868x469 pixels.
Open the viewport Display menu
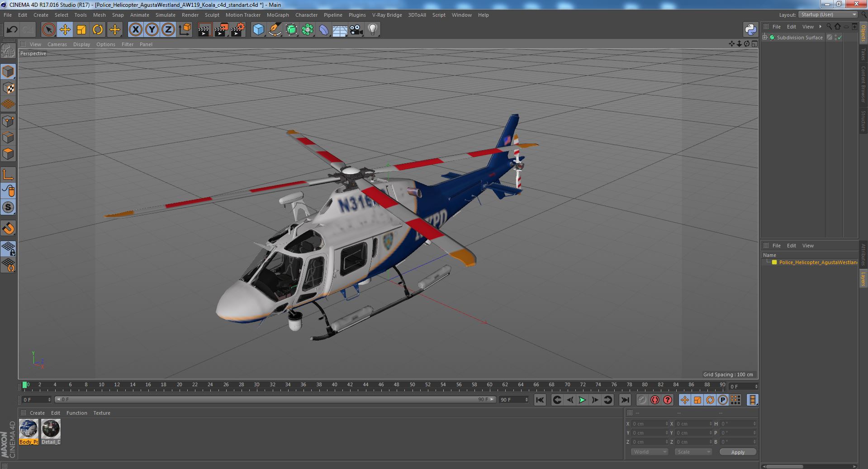(x=81, y=44)
